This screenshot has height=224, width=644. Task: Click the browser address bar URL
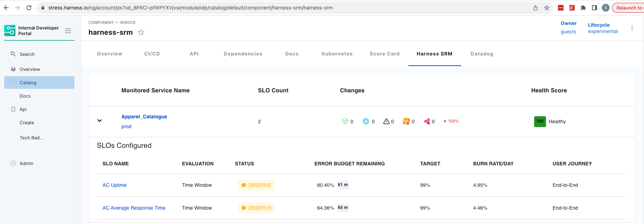pyautogui.click(x=190, y=8)
